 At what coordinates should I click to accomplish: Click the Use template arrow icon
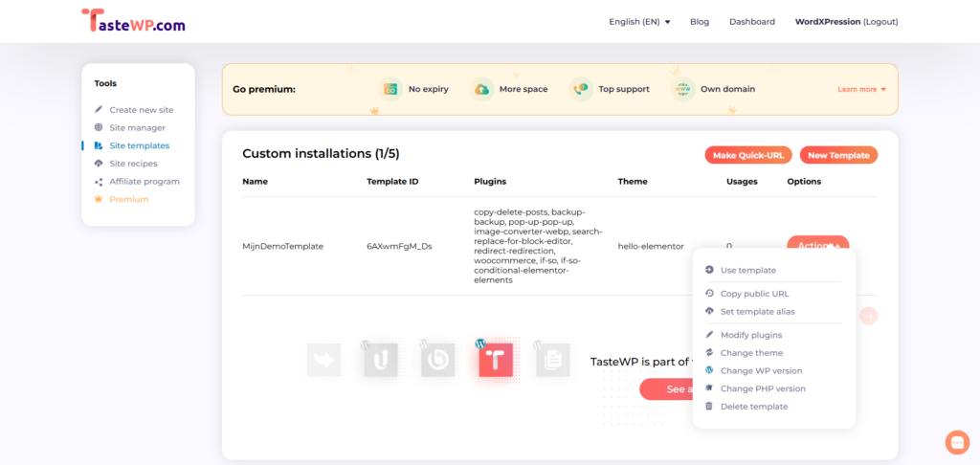(709, 270)
